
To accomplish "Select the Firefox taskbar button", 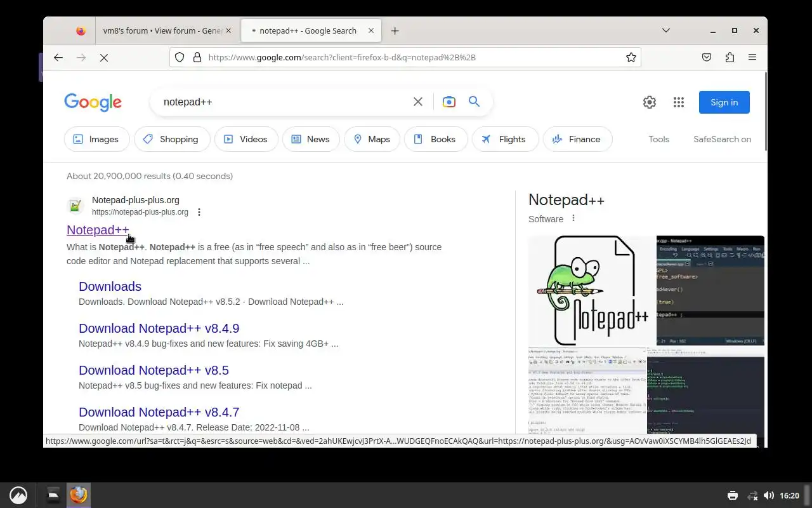I will pyautogui.click(x=79, y=495).
